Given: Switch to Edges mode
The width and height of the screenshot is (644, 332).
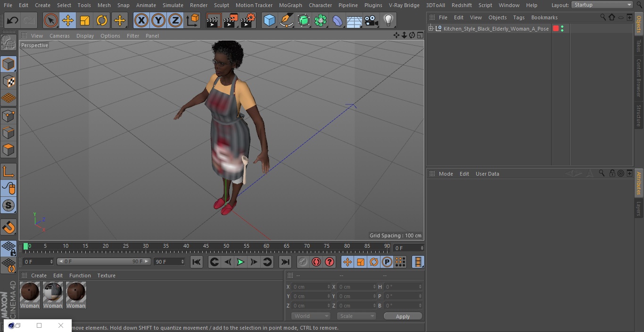Looking at the screenshot, I should [8, 133].
